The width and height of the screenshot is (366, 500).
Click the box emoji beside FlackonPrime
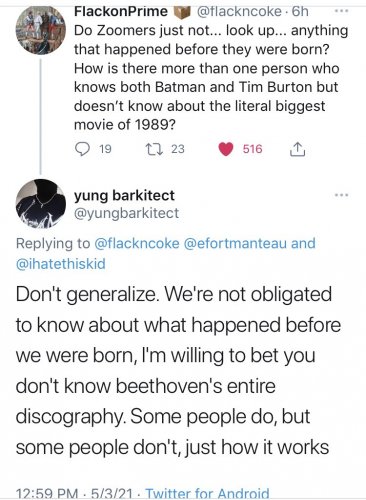pyautogui.click(x=182, y=12)
